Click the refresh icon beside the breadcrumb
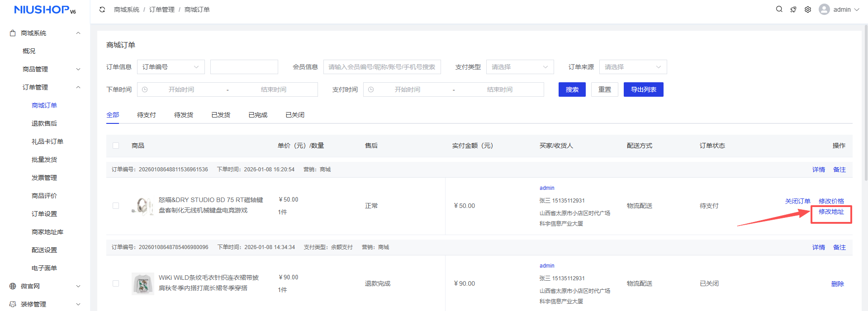The width and height of the screenshot is (868, 311). (102, 9)
